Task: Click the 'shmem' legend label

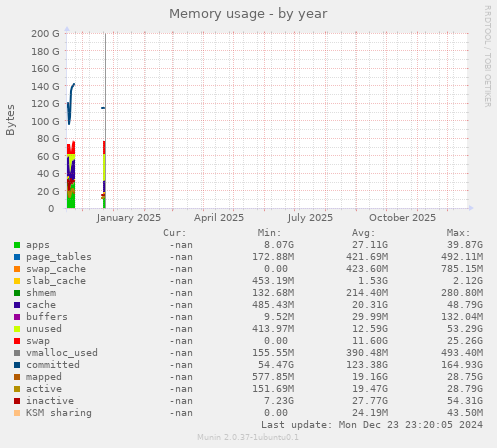Action: pyautogui.click(x=41, y=293)
